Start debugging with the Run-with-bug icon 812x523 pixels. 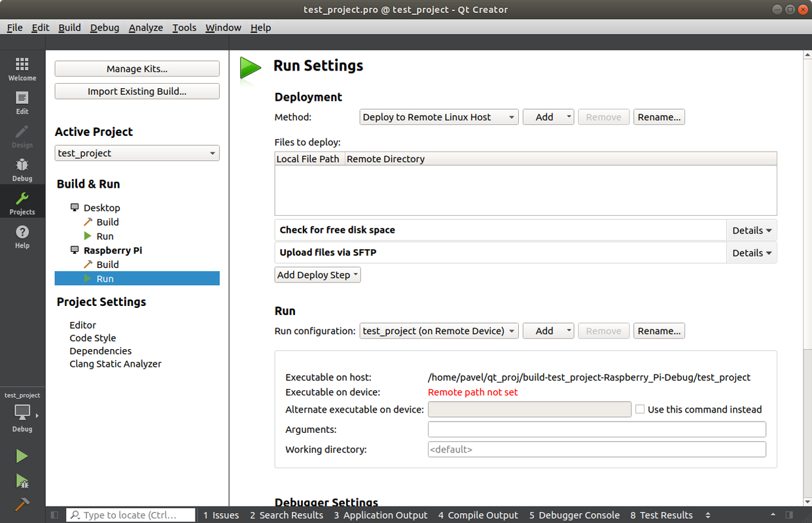point(22,481)
